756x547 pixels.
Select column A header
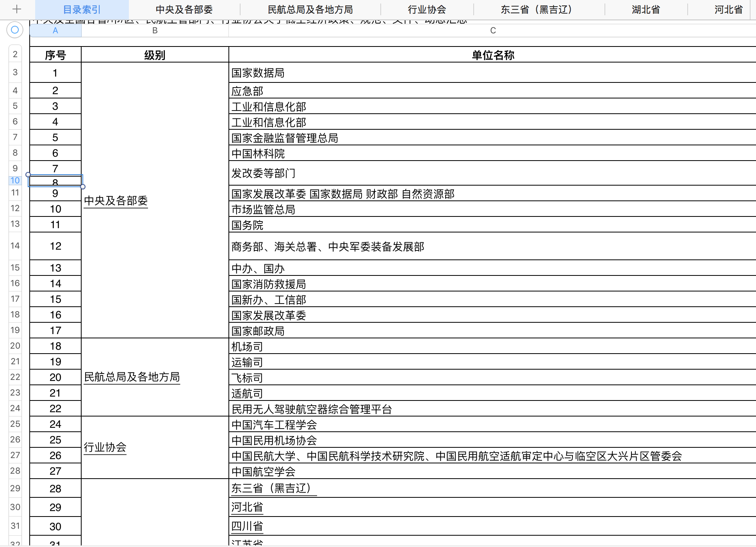[x=55, y=30]
